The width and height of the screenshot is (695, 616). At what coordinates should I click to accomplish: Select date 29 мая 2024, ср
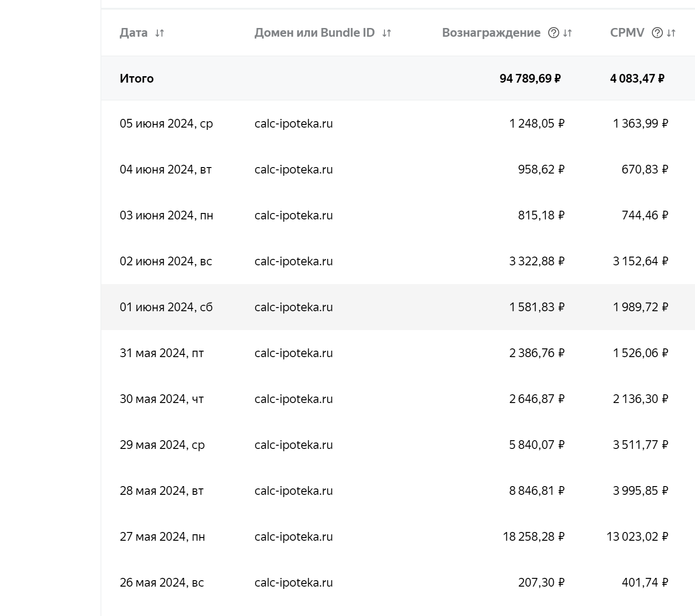(162, 445)
